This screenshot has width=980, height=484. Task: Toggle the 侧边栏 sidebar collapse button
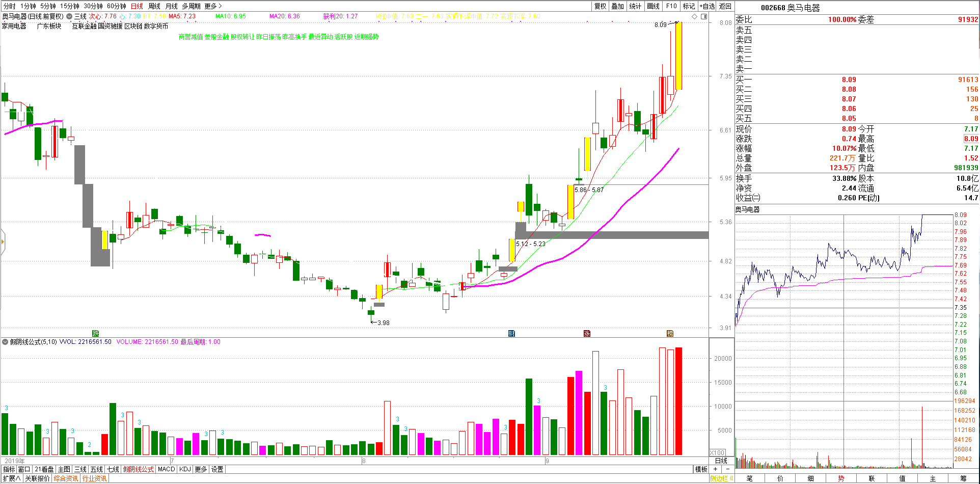(722, 478)
